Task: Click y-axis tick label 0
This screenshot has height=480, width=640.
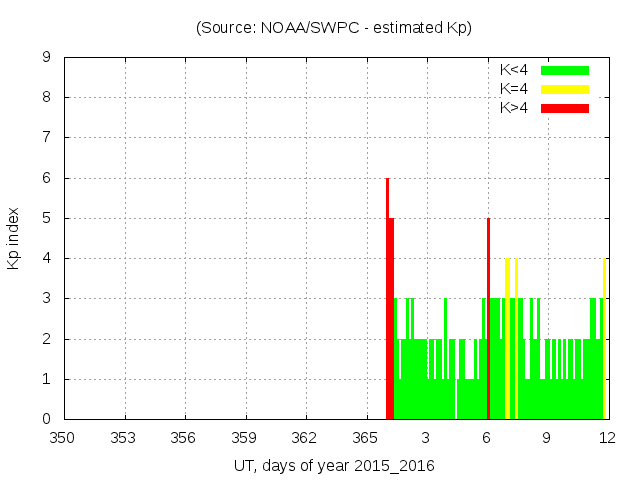Action: click(46, 419)
